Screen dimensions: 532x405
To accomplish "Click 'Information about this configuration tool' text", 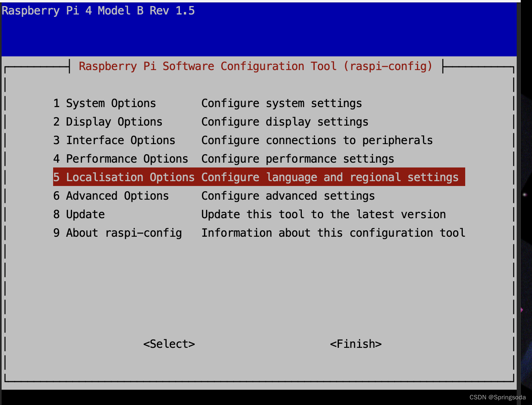I will 333,233.
